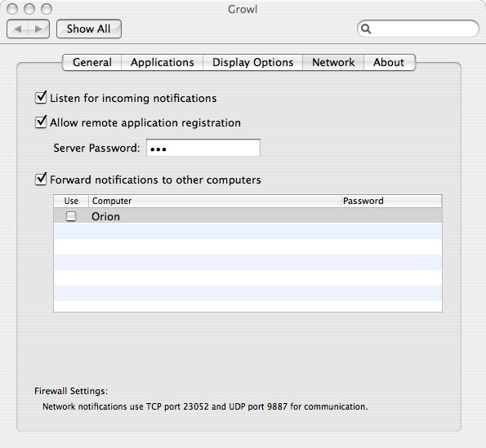Click the window close button

pos(11,9)
